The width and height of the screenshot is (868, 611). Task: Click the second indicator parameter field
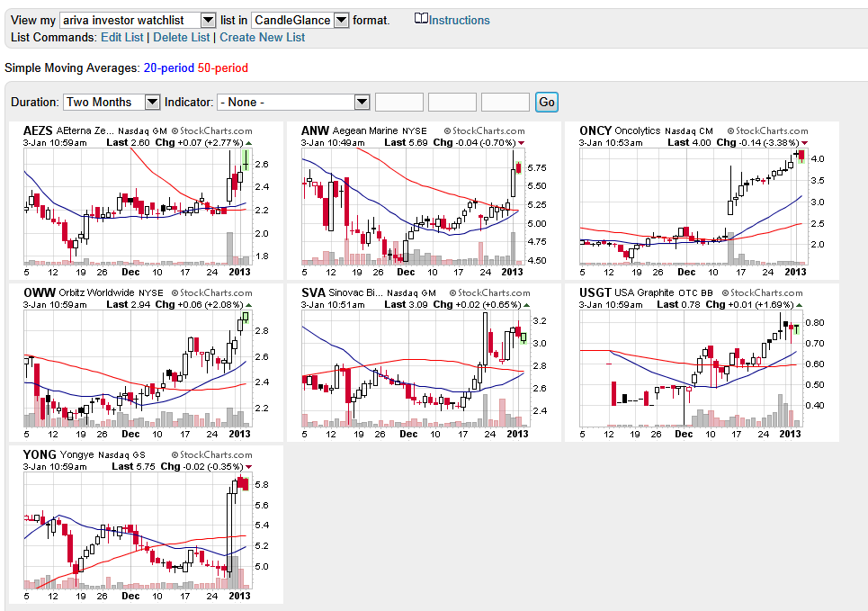(x=452, y=102)
